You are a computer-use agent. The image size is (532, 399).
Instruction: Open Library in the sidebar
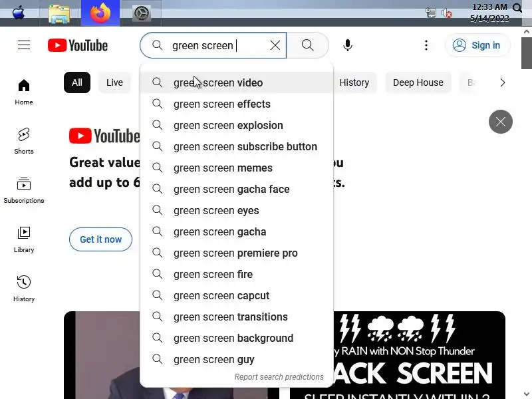[x=24, y=239]
